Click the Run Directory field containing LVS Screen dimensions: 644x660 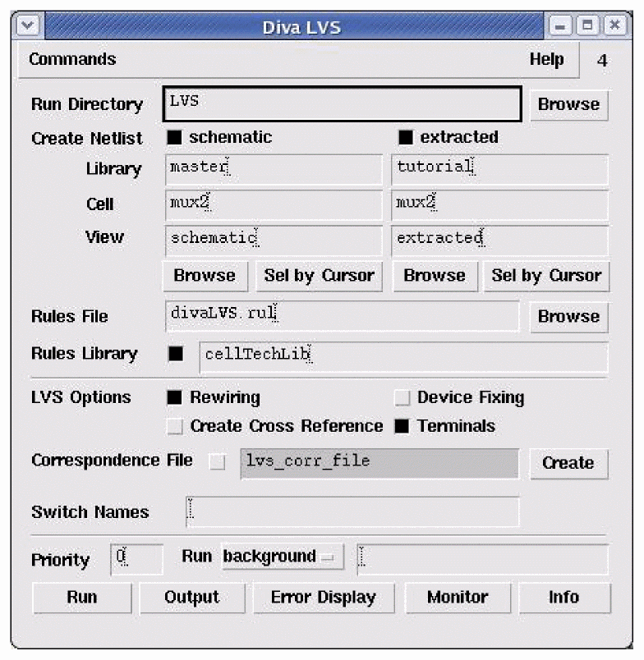[342, 104]
